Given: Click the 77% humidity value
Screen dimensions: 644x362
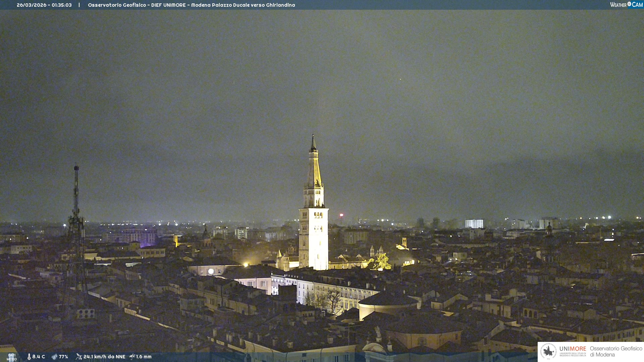Looking at the screenshot, I should pos(63,357).
